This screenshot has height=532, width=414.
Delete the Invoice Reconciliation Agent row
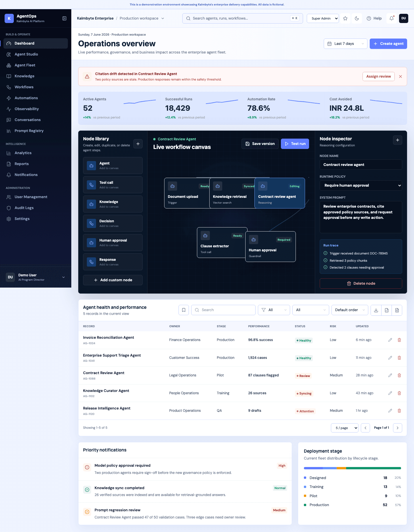point(399,340)
